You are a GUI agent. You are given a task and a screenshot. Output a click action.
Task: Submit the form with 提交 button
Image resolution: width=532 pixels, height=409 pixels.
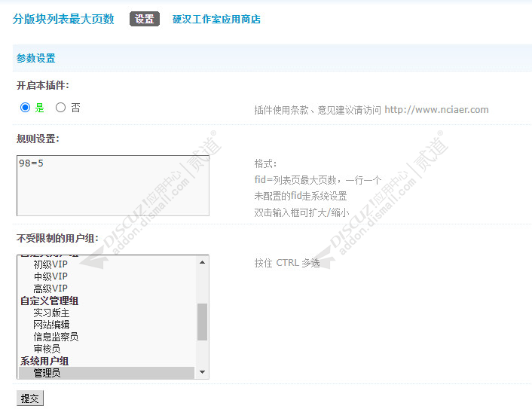pyautogui.click(x=30, y=398)
